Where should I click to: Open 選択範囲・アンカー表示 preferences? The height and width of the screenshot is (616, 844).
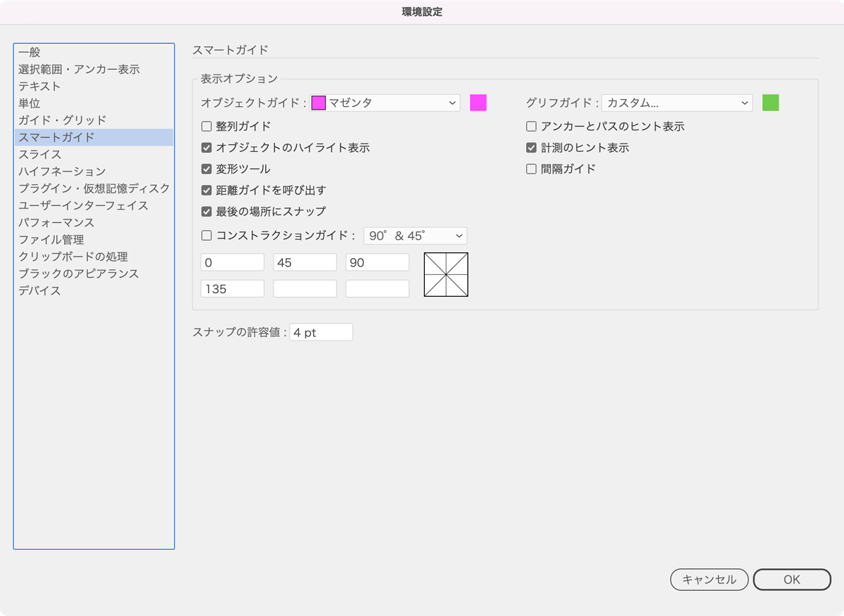tap(94, 69)
